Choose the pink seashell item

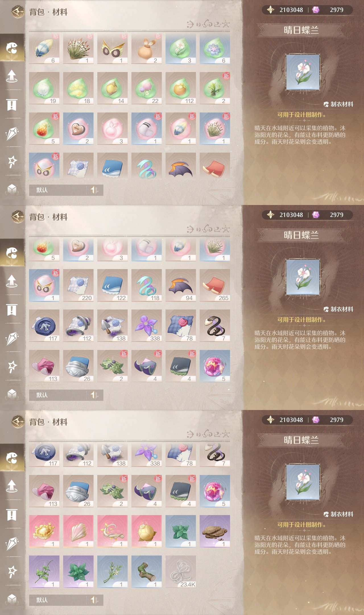pyautogui.click(x=78, y=531)
